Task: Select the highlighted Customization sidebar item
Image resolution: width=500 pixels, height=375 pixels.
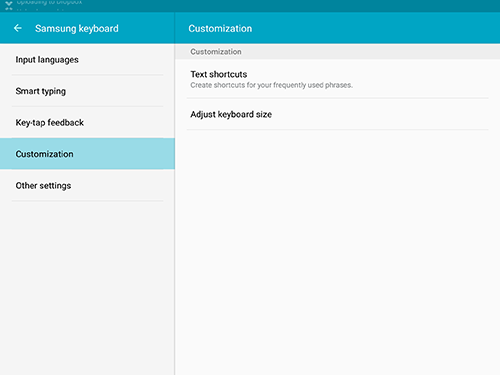Action: point(87,154)
